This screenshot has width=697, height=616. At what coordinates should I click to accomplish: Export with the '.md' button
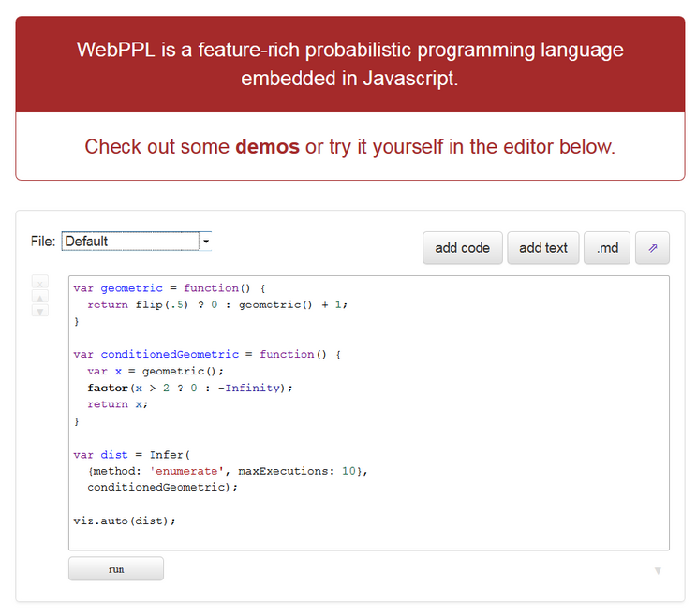[x=607, y=248]
